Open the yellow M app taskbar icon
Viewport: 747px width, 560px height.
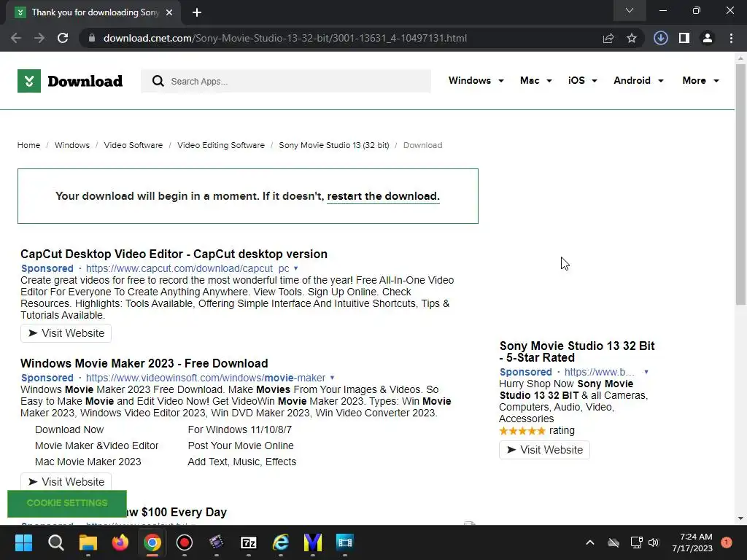click(313, 542)
